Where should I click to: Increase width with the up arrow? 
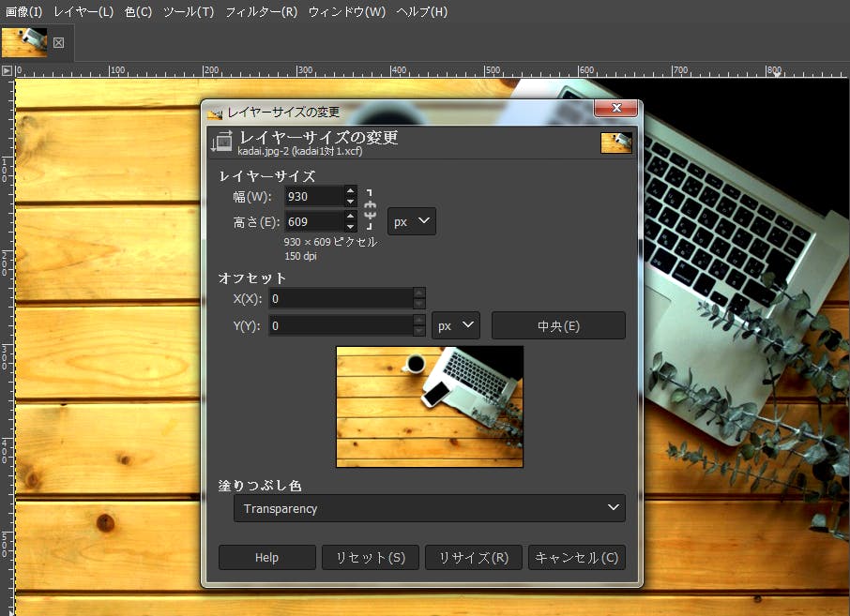(x=350, y=190)
